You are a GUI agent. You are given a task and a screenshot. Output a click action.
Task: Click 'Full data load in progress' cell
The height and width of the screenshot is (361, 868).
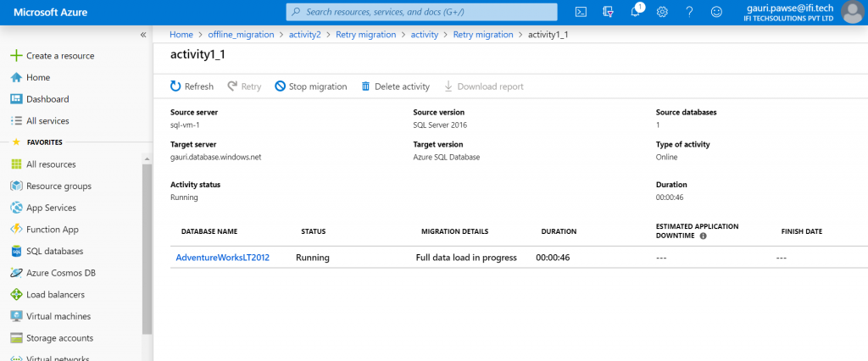466,258
